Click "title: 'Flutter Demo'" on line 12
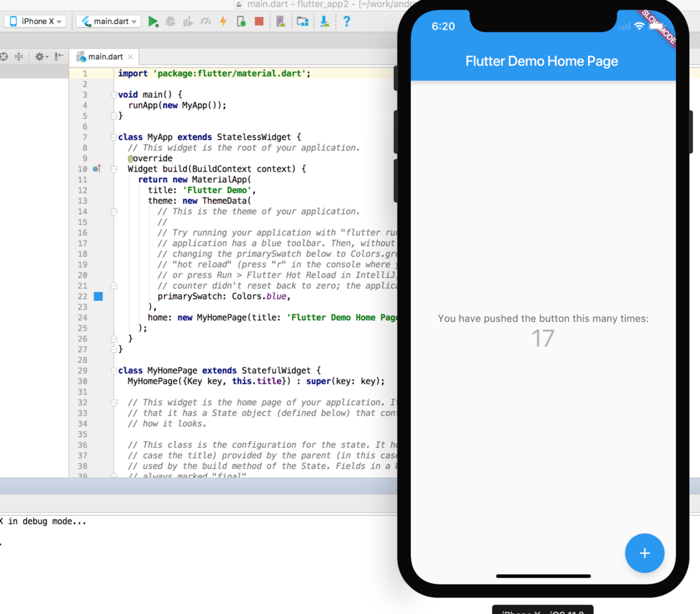700x614 pixels. pos(202,190)
